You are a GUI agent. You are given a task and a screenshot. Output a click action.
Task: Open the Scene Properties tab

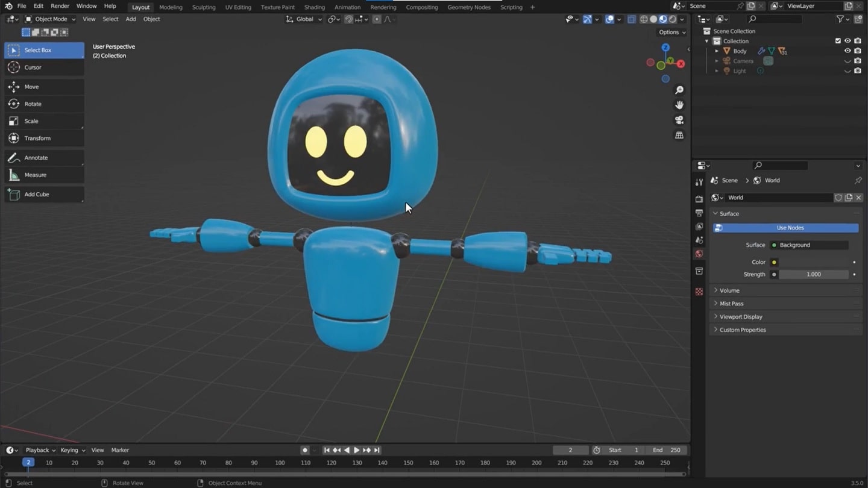point(699,241)
